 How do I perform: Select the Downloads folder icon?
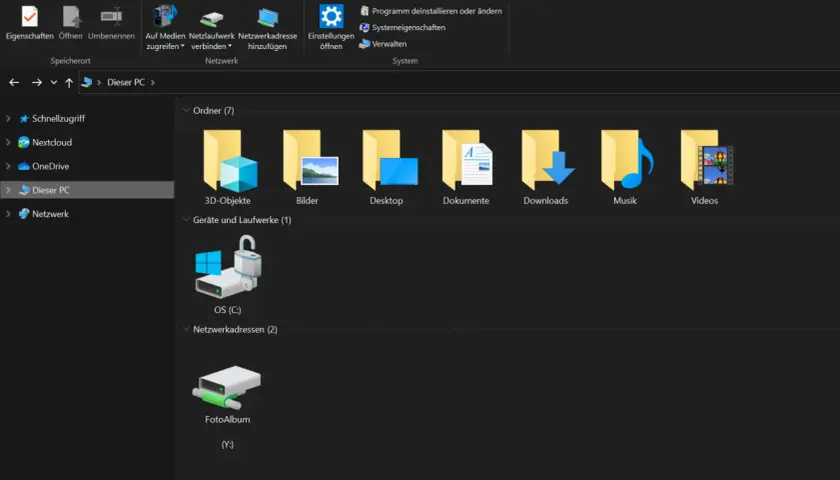click(x=548, y=160)
